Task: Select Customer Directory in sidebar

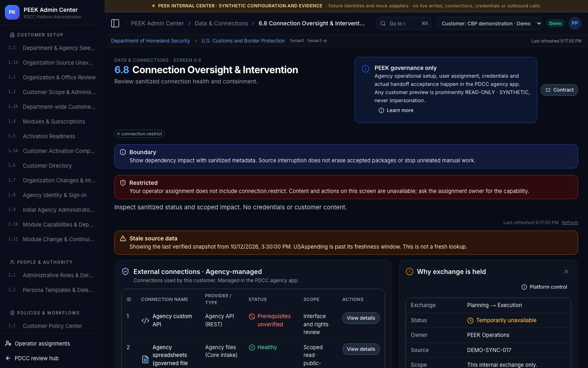Action: 52,166
